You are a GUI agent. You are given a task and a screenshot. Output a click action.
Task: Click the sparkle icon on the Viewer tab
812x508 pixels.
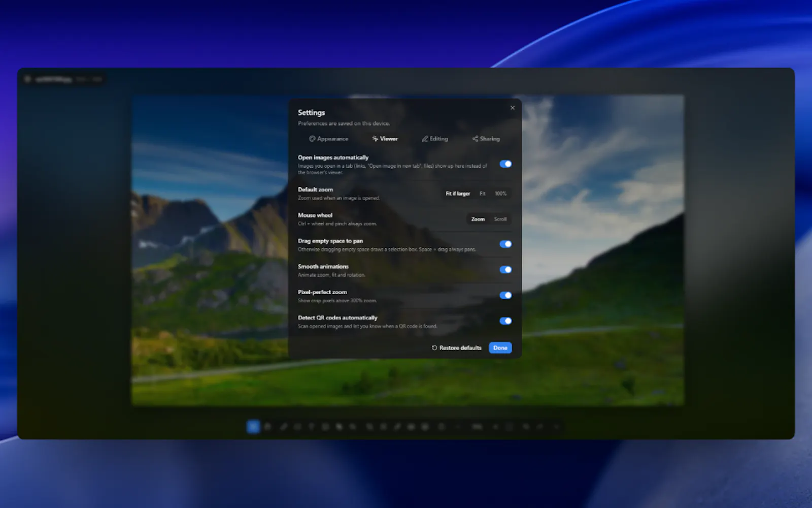click(375, 139)
